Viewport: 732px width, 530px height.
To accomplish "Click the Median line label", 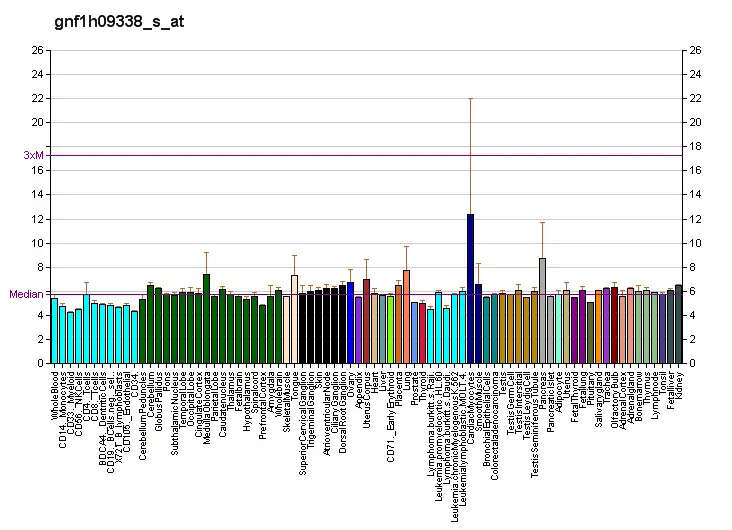I will [x=27, y=294].
